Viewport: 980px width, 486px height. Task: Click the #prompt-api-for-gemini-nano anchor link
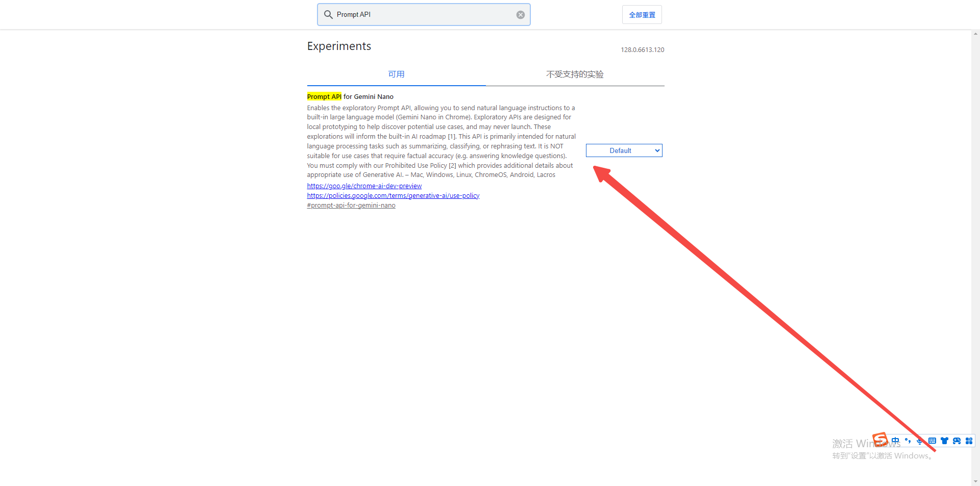point(351,206)
